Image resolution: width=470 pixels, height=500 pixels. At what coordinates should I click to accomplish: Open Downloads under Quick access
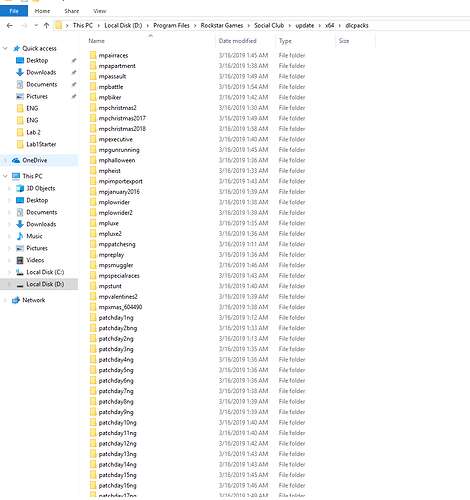point(41,72)
